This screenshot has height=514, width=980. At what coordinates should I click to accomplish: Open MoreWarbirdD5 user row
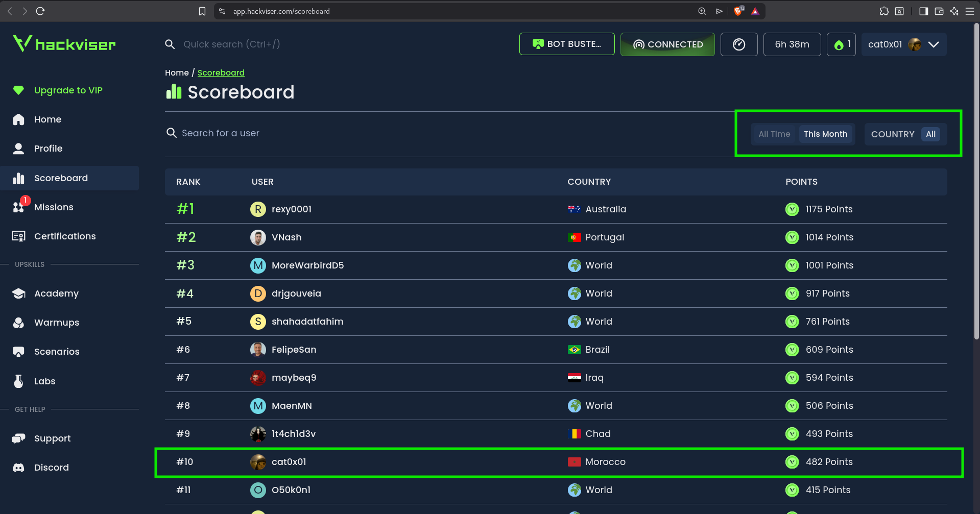click(556, 265)
